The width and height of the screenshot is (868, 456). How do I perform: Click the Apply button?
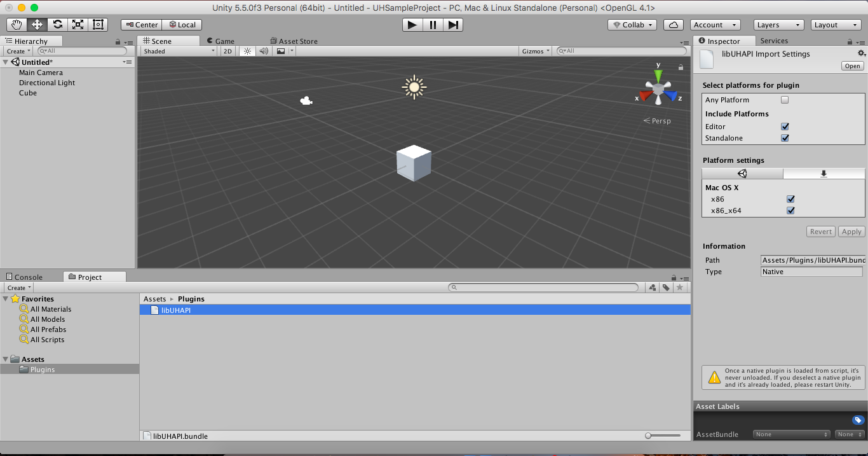point(851,231)
